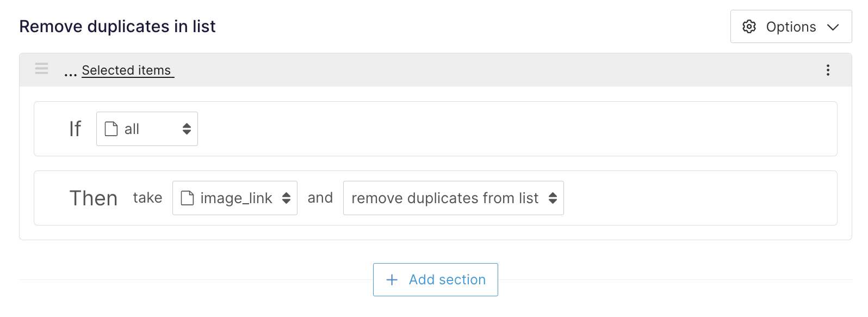Click the 'If' condition label
This screenshot has width=868, height=317.
coord(75,129)
